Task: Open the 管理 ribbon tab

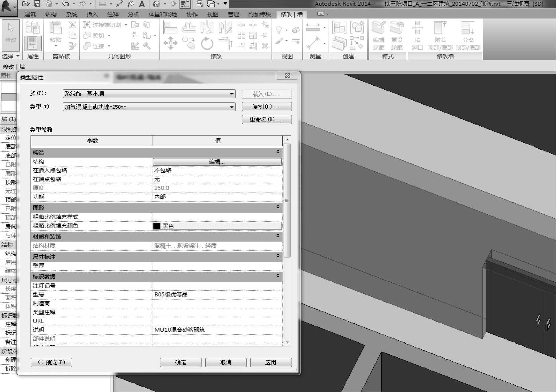Action: coord(233,14)
